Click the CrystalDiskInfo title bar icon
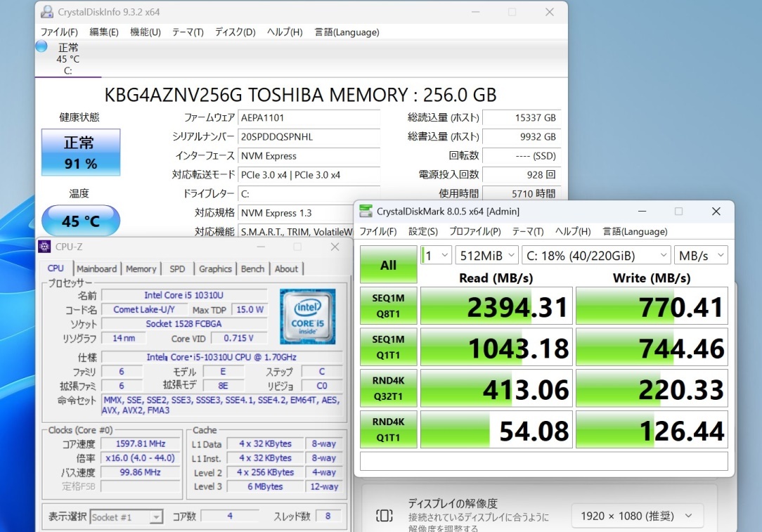The image size is (762, 532). pos(46,12)
